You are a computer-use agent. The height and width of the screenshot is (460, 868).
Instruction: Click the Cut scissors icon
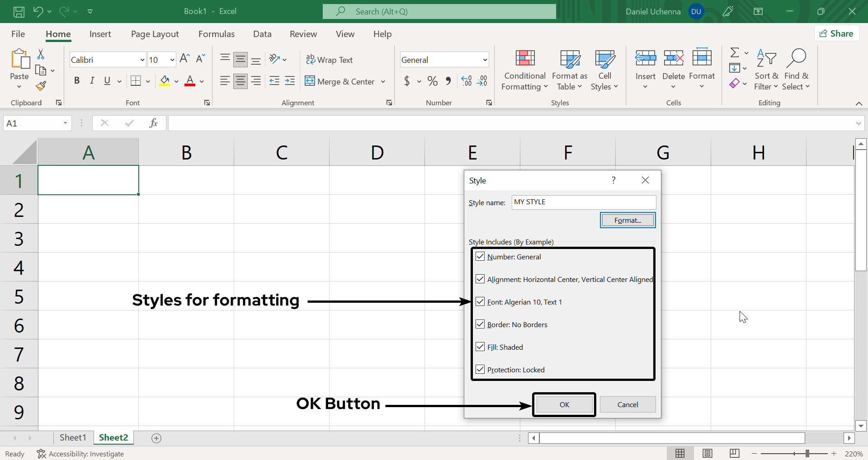pyautogui.click(x=41, y=55)
